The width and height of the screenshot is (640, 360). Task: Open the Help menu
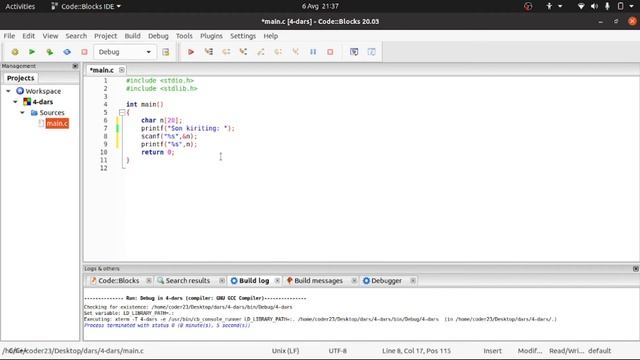click(x=271, y=36)
